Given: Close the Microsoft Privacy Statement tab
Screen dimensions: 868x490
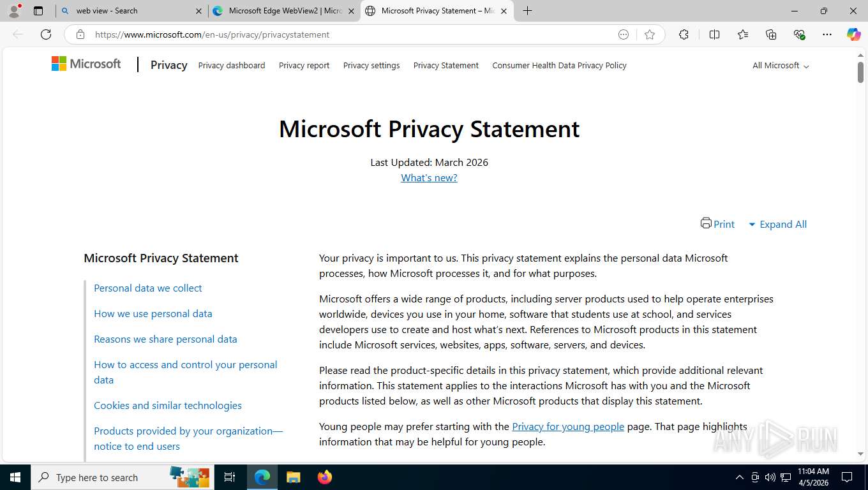Looking at the screenshot, I should (x=504, y=11).
